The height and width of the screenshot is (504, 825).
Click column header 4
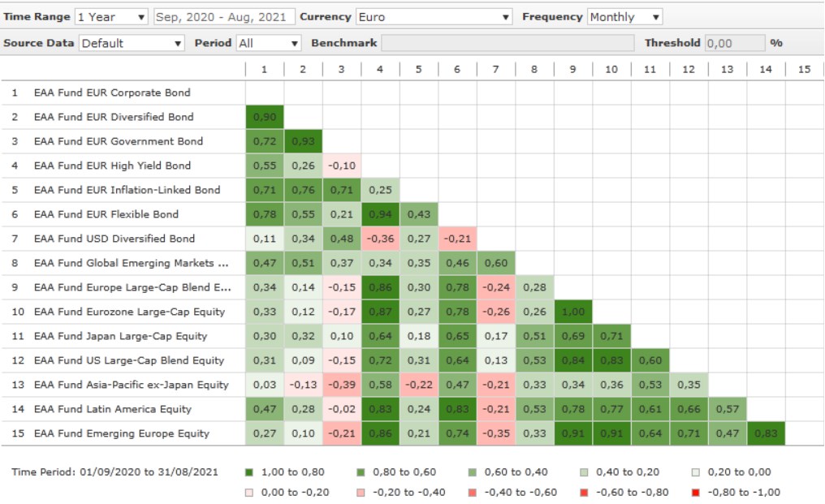[380, 70]
